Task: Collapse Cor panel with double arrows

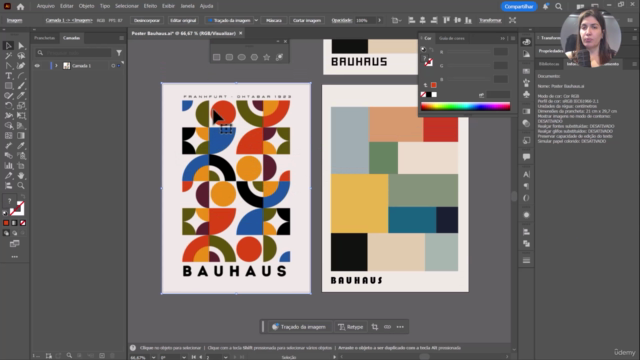Action: (503, 38)
